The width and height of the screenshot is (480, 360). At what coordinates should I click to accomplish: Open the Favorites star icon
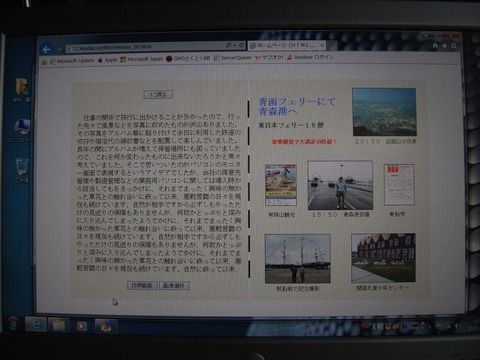(444, 46)
